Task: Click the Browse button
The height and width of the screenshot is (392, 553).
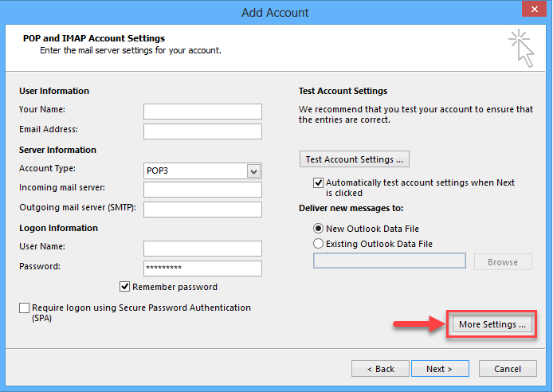Action: [x=503, y=262]
